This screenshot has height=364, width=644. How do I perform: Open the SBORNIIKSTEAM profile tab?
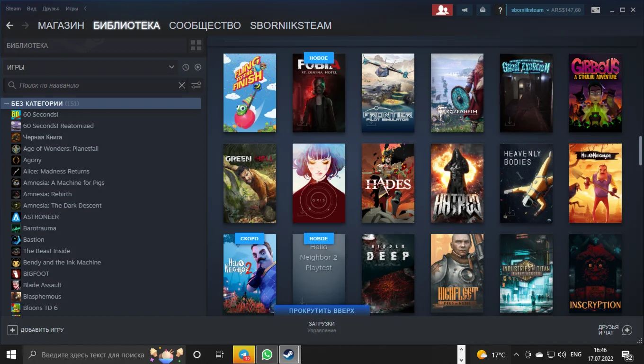pyautogui.click(x=291, y=26)
